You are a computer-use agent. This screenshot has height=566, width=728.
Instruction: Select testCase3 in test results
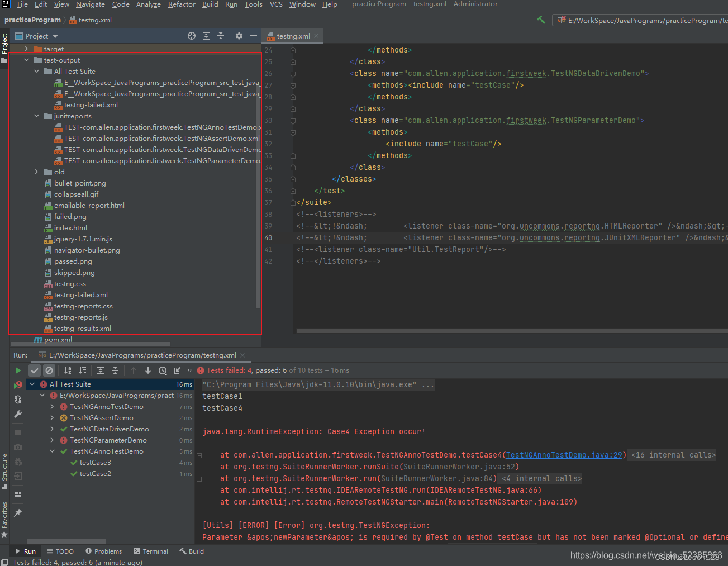(x=95, y=463)
